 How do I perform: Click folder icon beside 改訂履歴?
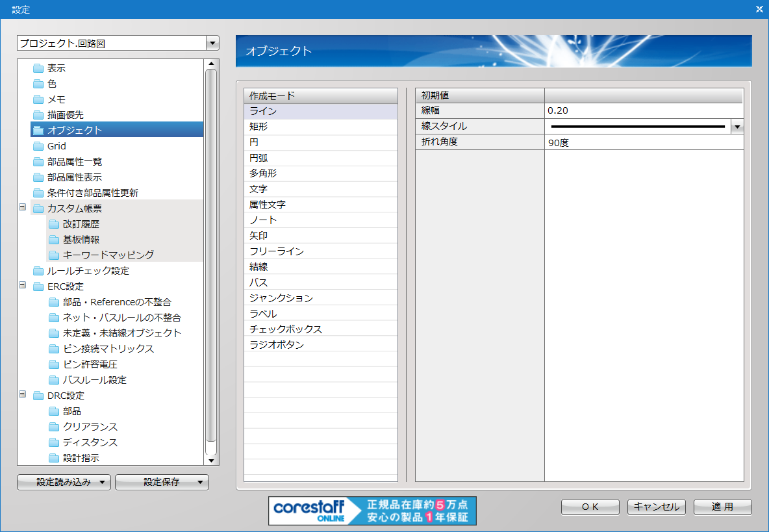point(54,224)
